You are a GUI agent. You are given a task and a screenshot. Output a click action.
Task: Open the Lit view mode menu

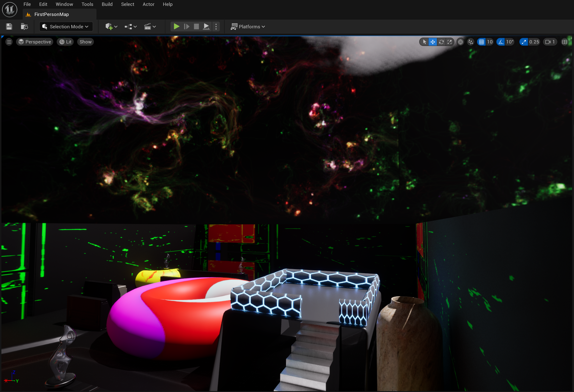65,42
